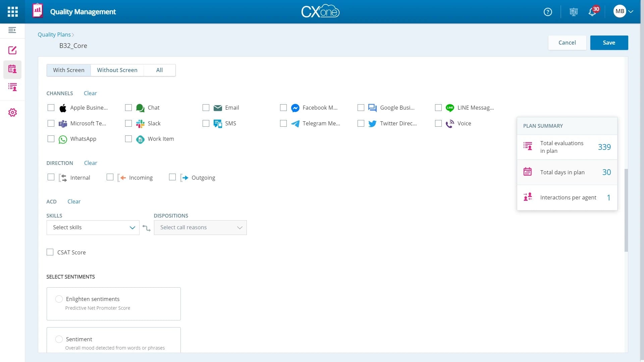Expand the Select call reasons dropdown
The width and height of the screenshot is (644, 362).
click(x=200, y=227)
